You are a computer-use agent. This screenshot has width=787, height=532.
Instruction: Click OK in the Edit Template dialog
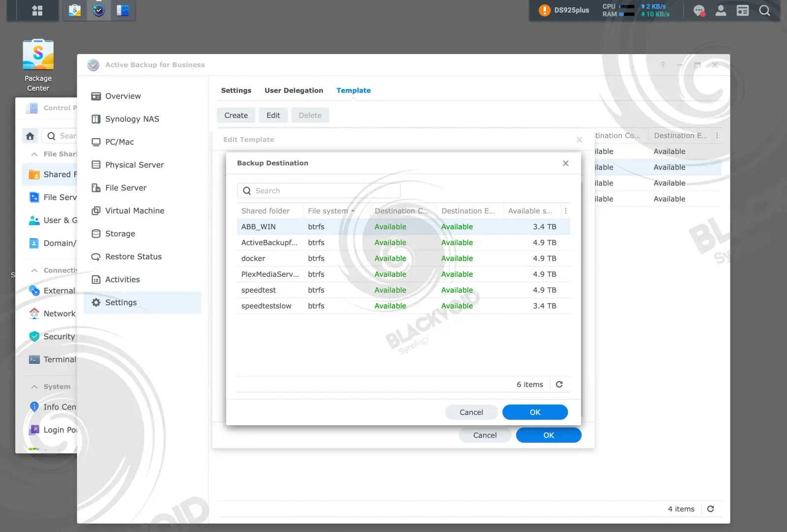coord(549,435)
